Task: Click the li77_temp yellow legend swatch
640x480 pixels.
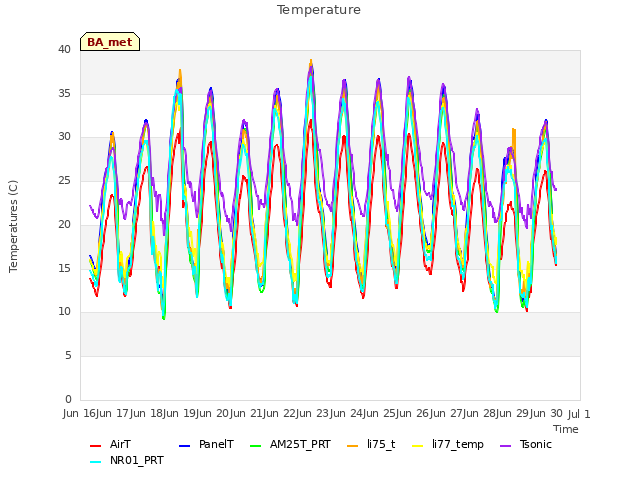Action: [418, 446]
